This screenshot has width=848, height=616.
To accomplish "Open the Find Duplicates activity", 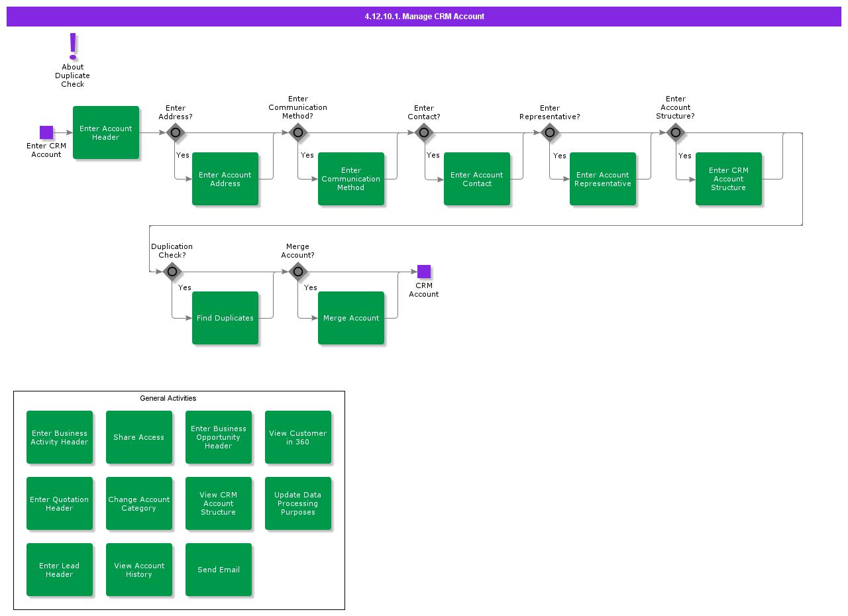I will 225,318.
